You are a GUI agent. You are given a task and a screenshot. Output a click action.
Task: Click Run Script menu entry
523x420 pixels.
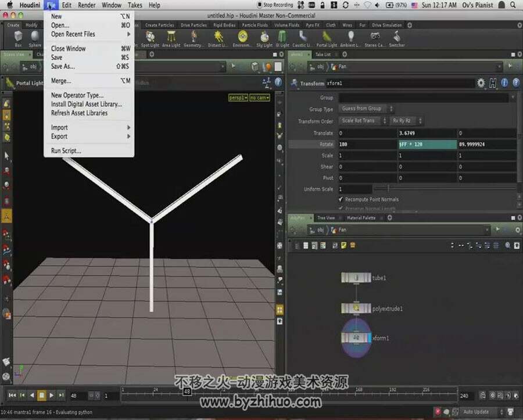(89, 150)
